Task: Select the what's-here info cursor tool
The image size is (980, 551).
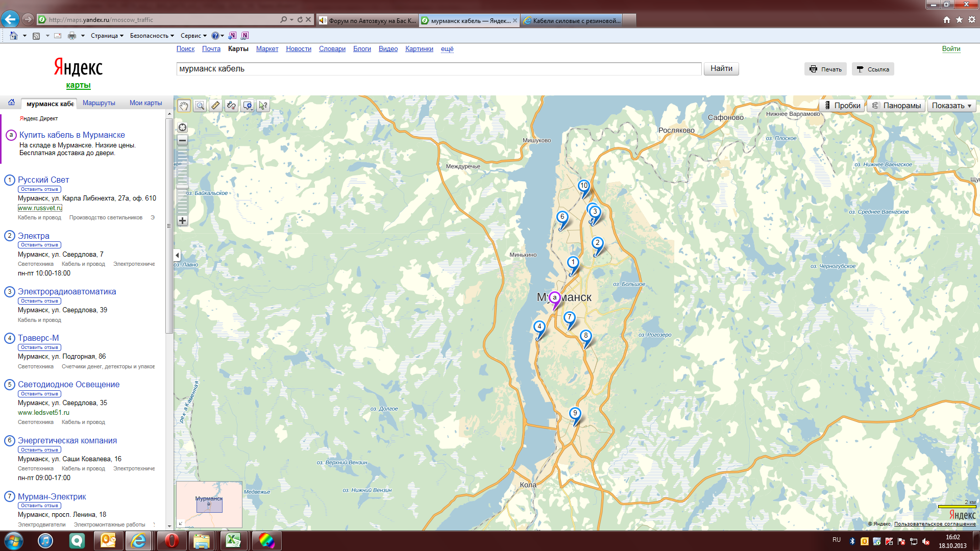Action: [x=263, y=106]
